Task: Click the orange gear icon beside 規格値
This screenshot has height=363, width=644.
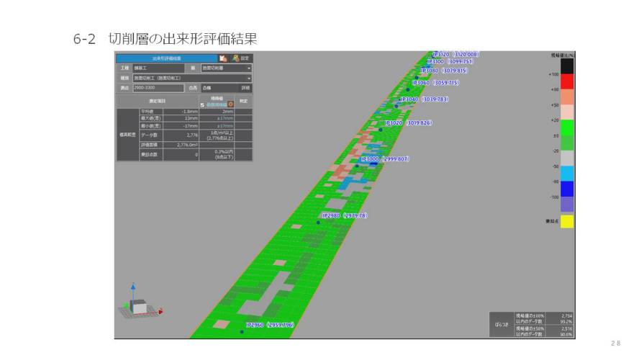Action: [231, 104]
